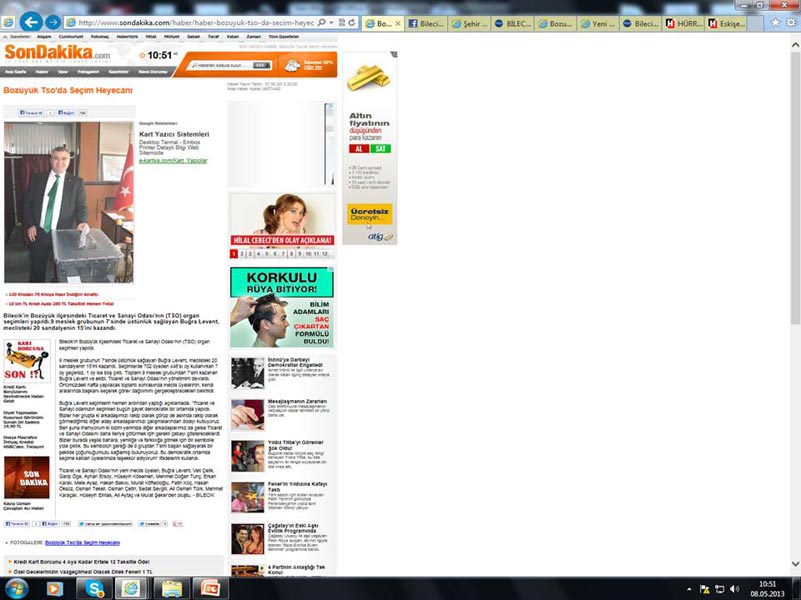Open the Cumhuriyet newspaper link
This screenshot has width=801, height=600.
[71, 37]
